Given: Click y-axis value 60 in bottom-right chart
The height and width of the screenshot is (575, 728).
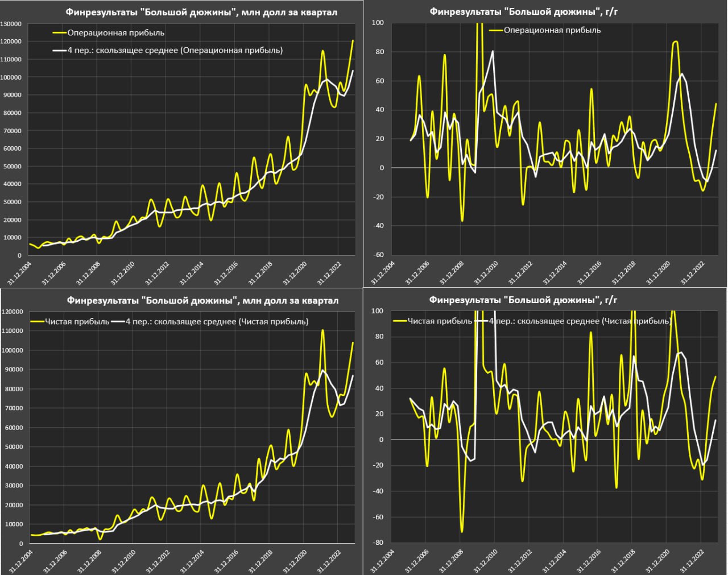Looking at the screenshot, I should 379,362.
